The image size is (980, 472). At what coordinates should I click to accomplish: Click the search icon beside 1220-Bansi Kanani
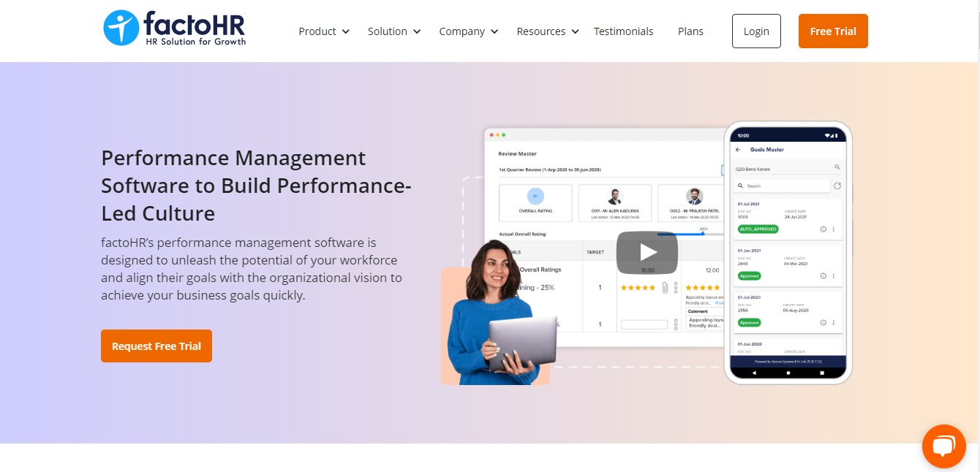837,168
